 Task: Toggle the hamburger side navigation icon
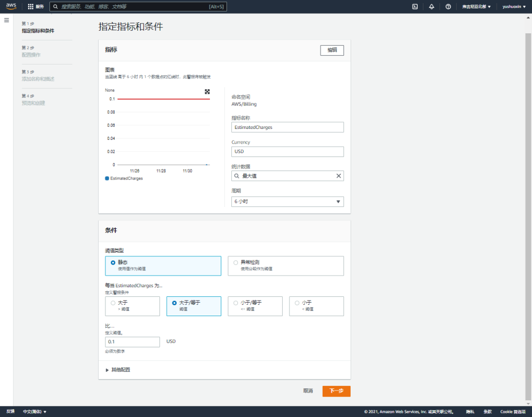click(7, 20)
